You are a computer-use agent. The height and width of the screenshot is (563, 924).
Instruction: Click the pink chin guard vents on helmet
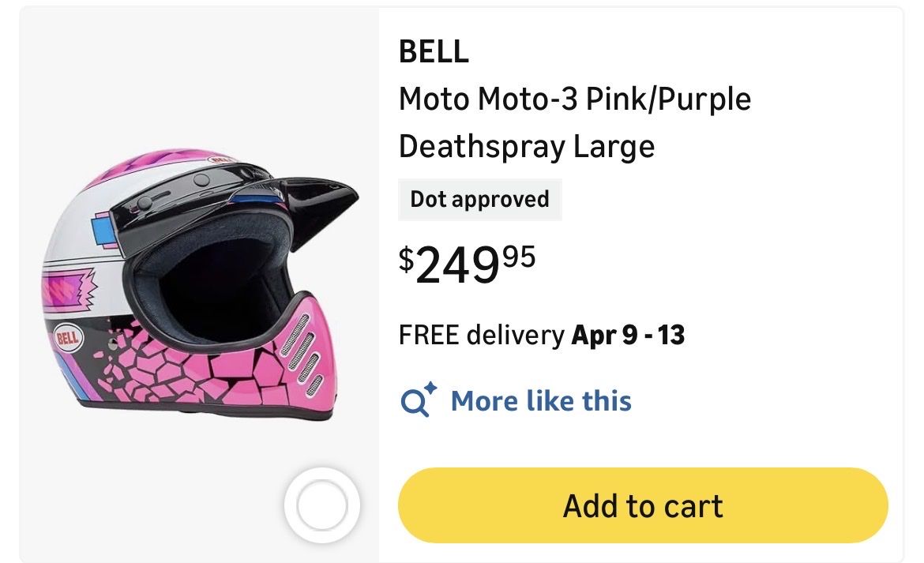pyautogui.click(x=301, y=347)
